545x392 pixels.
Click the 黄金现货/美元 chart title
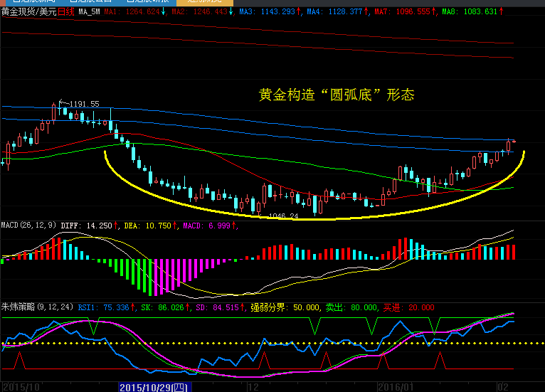tap(28, 12)
